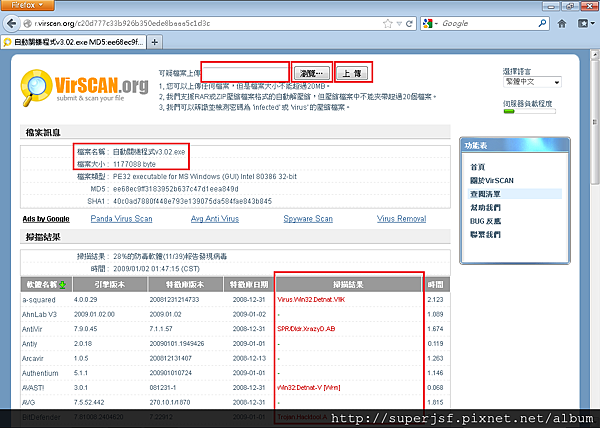Click the Ads by Google link

coord(46,219)
